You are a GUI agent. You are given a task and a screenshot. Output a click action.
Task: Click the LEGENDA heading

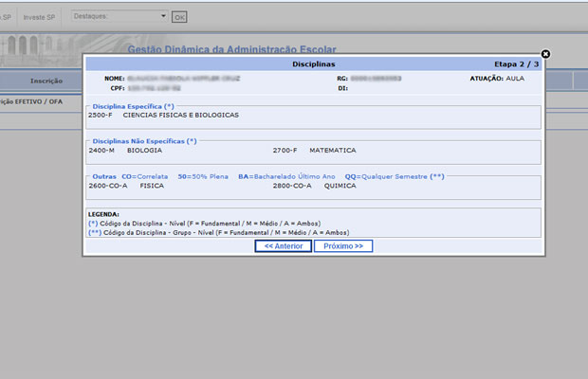[104, 214]
